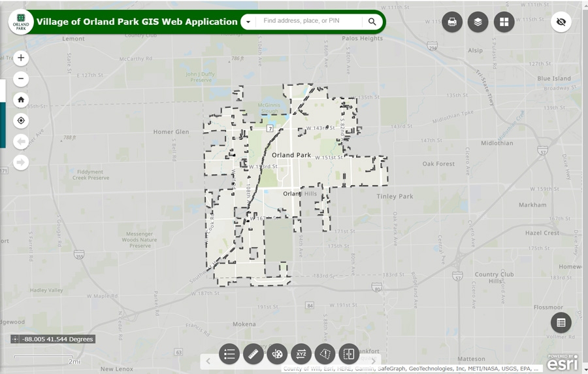588x374 pixels.
Task: Go to next map extent
Action: pos(21,162)
